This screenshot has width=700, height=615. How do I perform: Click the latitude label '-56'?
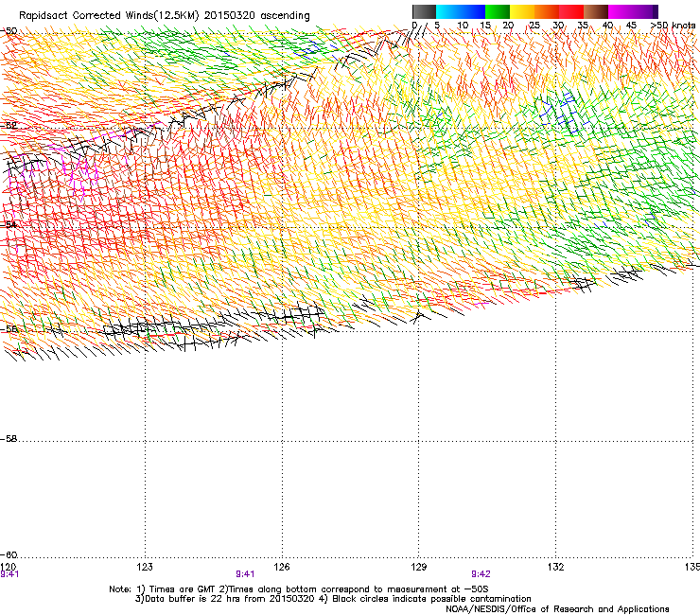(9, 329)
